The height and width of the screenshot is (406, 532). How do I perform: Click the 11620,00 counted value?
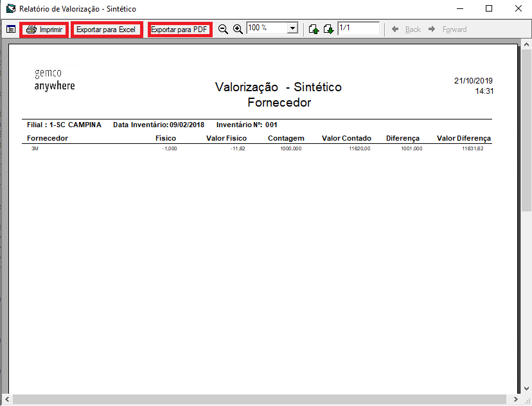tap(360, 148)
